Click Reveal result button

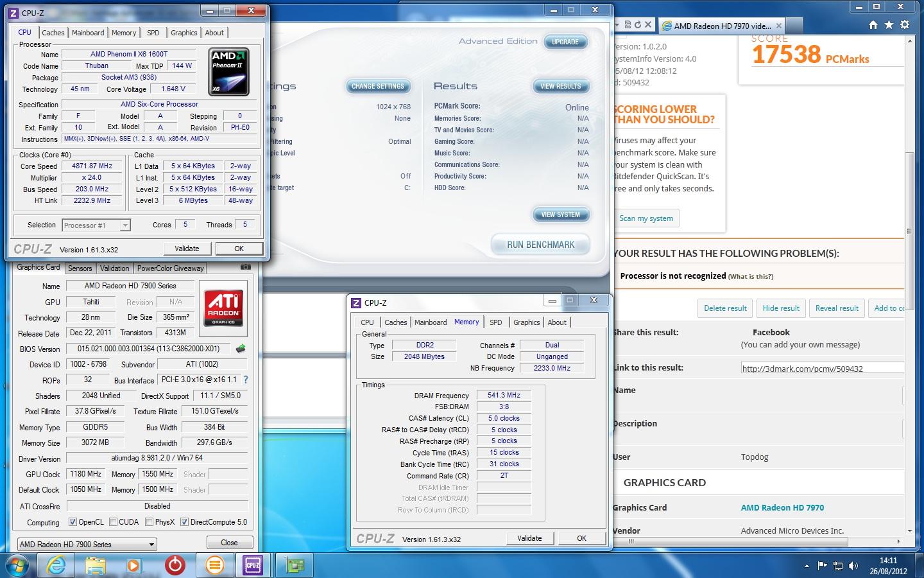coord(837,308)
